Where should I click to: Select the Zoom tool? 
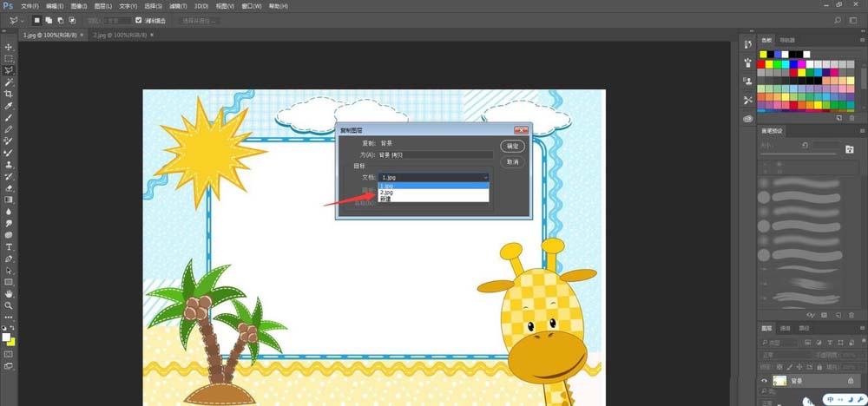click(x=9, y=305)
